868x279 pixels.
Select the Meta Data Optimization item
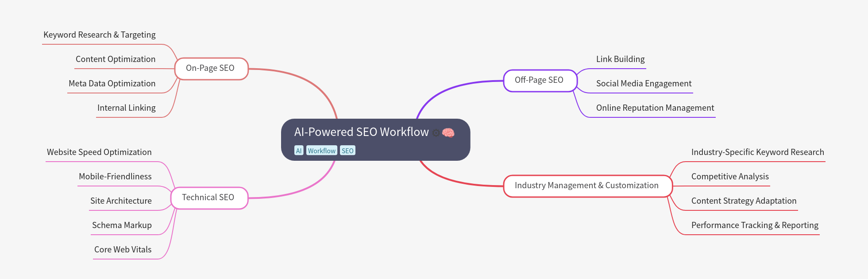(112, 84)
